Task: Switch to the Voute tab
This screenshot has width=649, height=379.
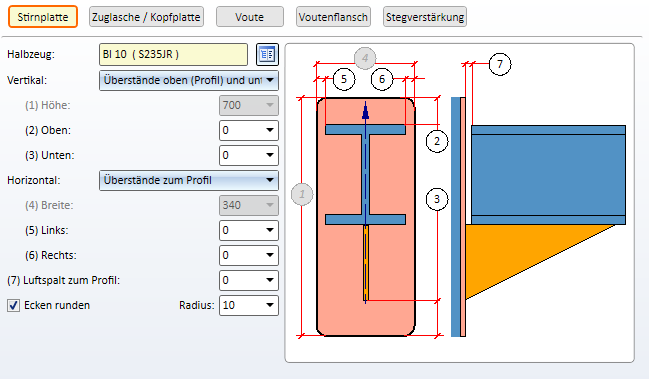Action: (250, 17)
